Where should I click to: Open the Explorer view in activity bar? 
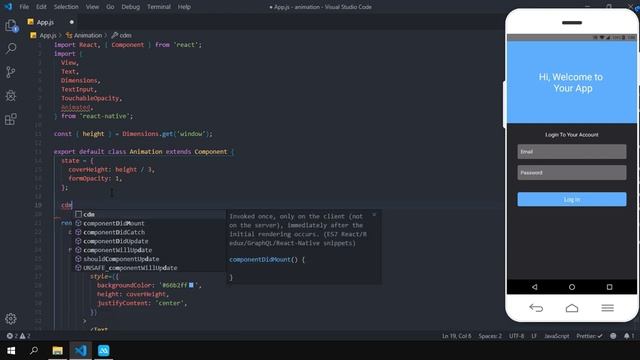coord(11,25)
